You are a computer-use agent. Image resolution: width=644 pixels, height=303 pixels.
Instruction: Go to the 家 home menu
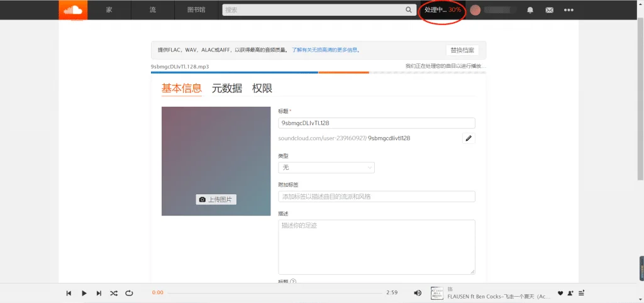coord(109,10)
